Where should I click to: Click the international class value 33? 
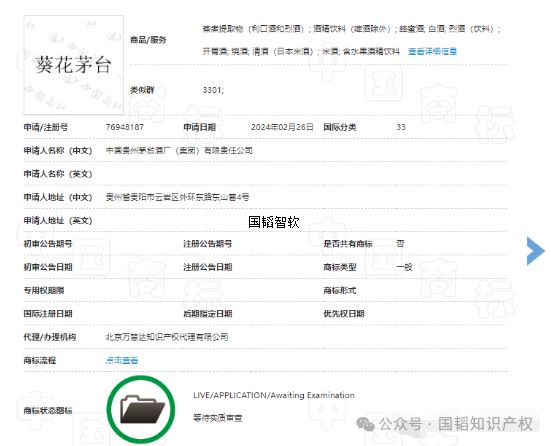click(x=401, y=127)
